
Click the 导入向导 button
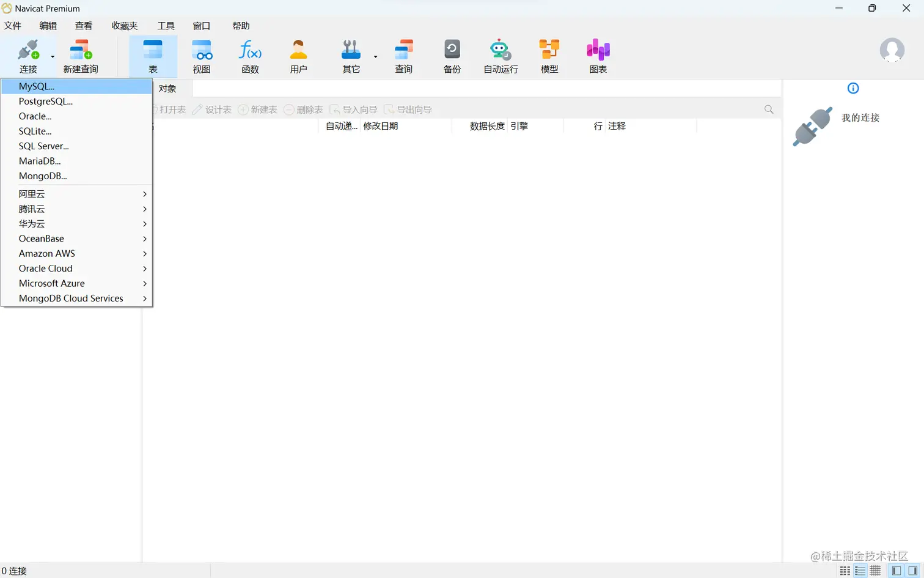(x=353, y=109)
